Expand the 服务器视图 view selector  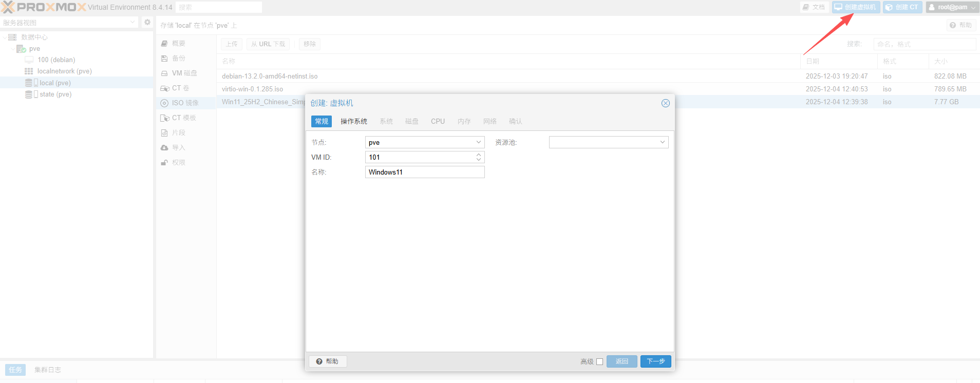[x=133, y=22]
